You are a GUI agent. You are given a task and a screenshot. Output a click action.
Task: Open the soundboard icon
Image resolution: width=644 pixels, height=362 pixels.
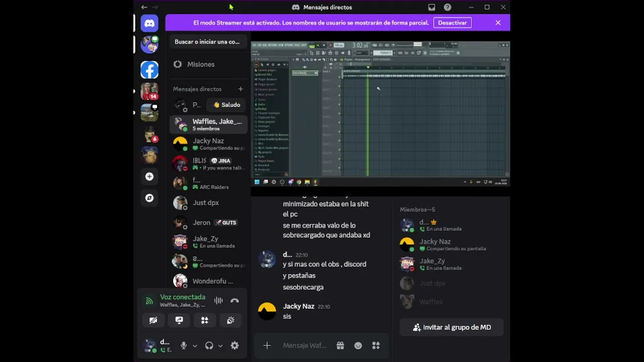pos(230,320)
